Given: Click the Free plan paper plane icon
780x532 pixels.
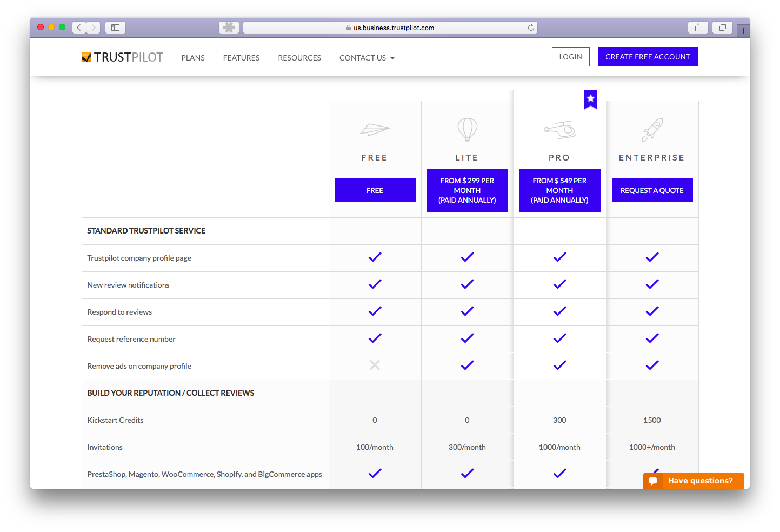Looking at the screenshot, I should click(375, 130).
